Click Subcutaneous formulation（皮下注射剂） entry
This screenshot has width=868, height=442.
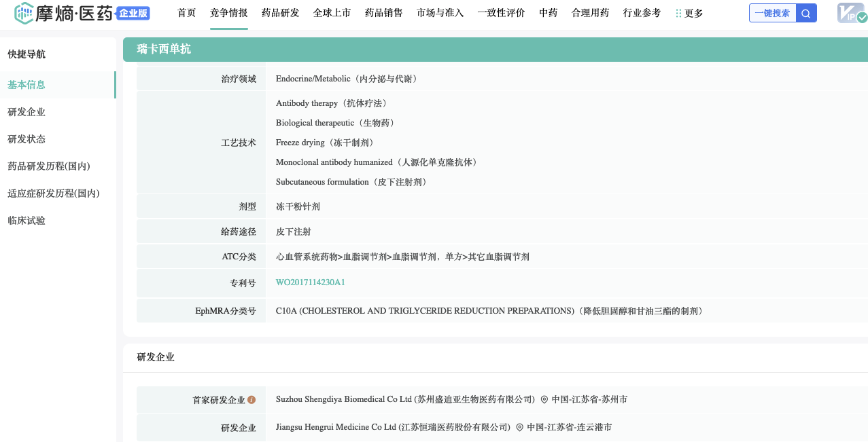353,182
